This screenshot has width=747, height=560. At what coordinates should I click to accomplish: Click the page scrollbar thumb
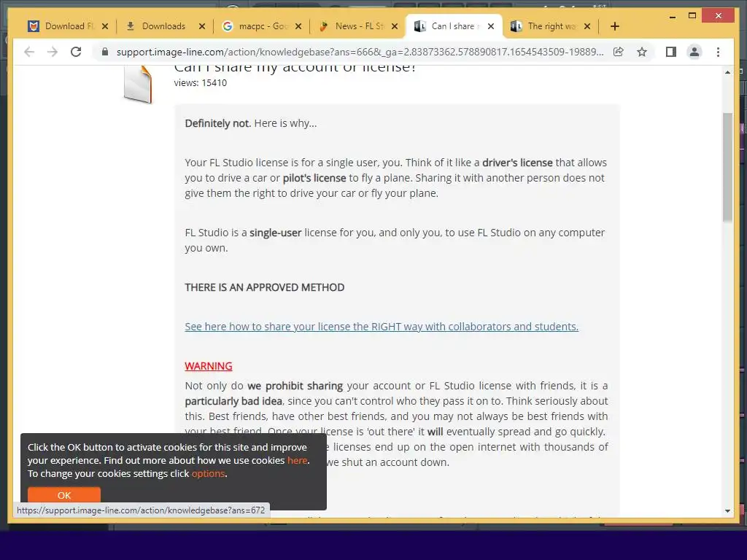point(727,168)
